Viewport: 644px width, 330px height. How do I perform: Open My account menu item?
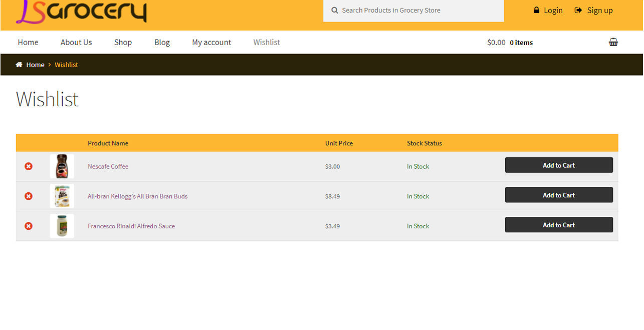pyautogui.click(x=211, y=42)
